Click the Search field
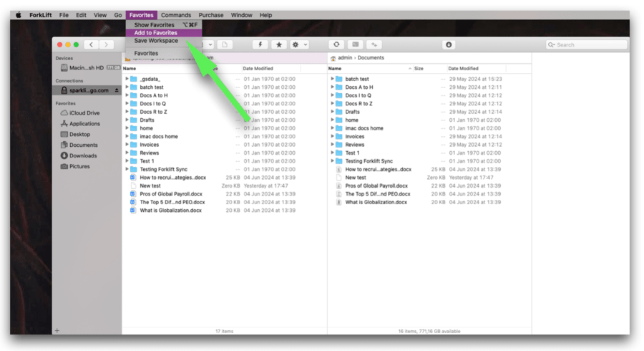The width and height of the screenshot is (644, 351). (586, 44)
